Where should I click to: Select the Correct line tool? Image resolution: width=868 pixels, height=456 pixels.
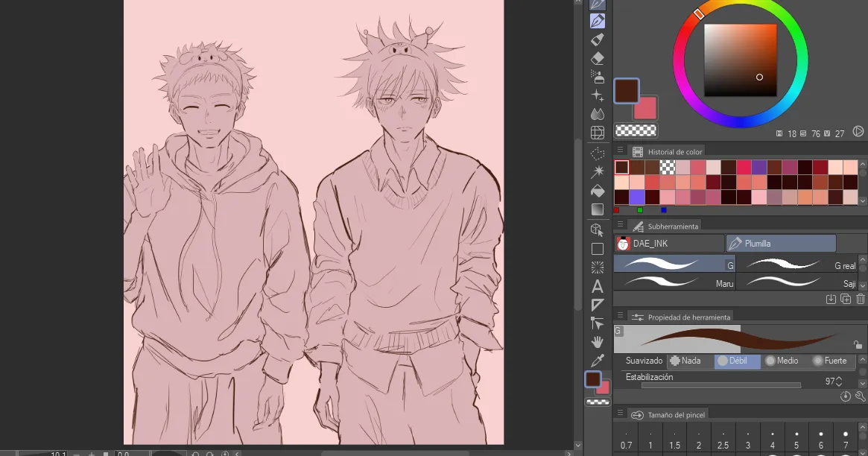(598, 323)
